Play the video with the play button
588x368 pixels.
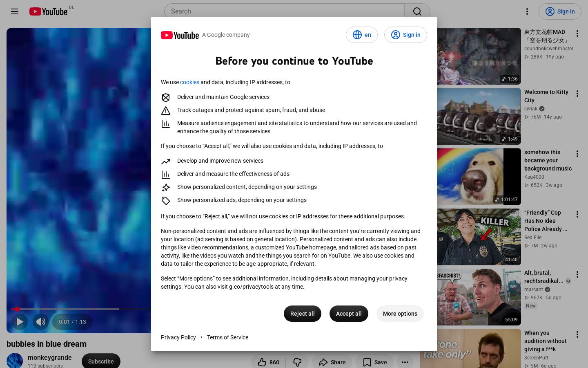20,322
